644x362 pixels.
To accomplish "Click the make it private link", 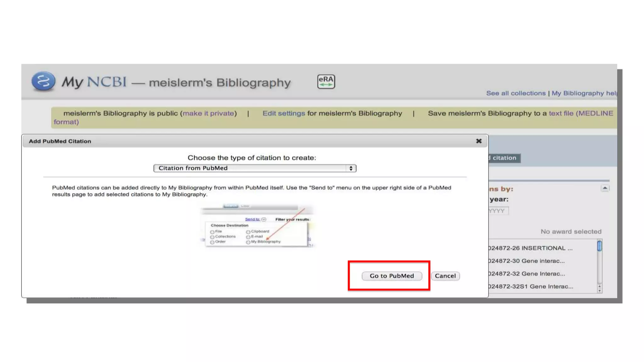I will pos(208,113).
